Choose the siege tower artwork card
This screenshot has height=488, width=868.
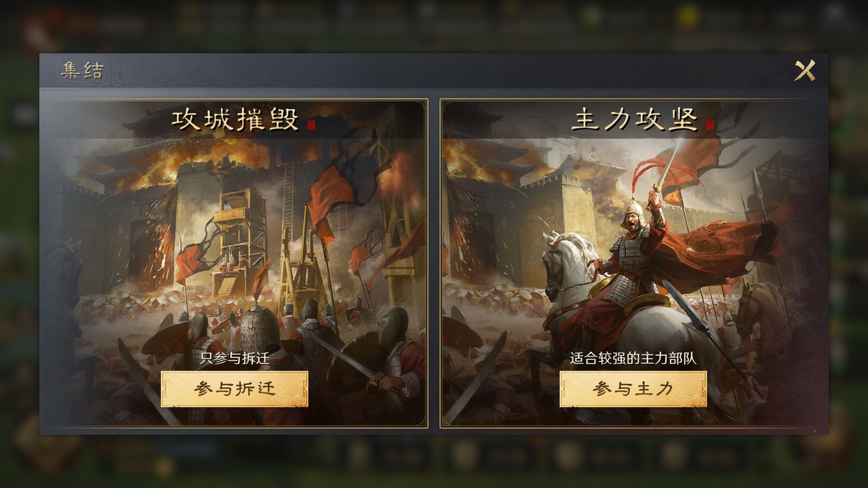pyautogui.click(x=235, y=264)
